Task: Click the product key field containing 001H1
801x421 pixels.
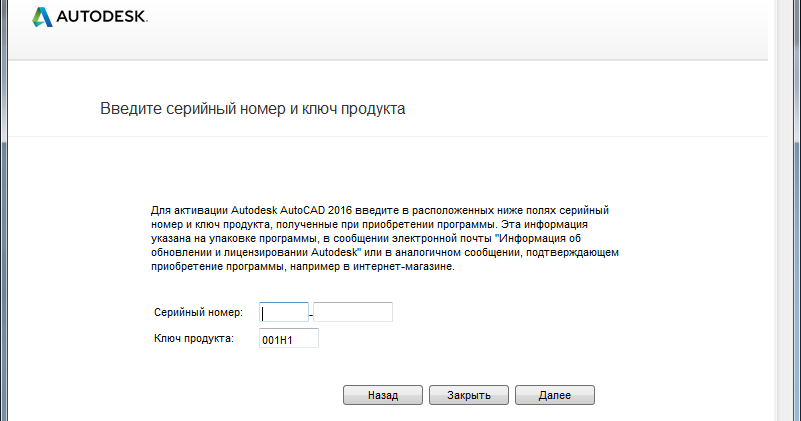Action: click(289, 338)
